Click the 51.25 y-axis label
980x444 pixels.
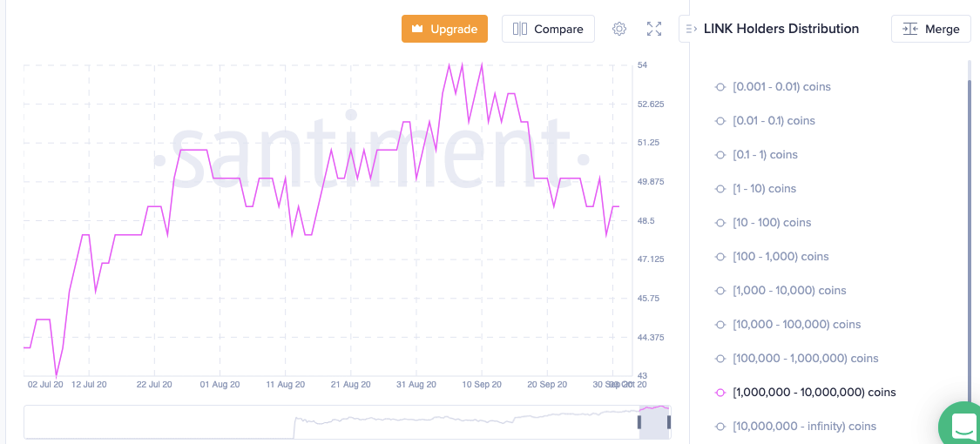(647, 143)
